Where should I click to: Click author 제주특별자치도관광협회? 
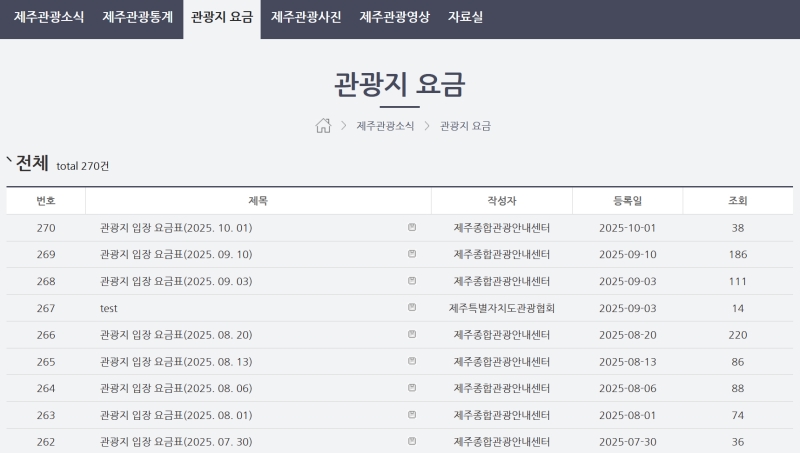coord(502,308)
